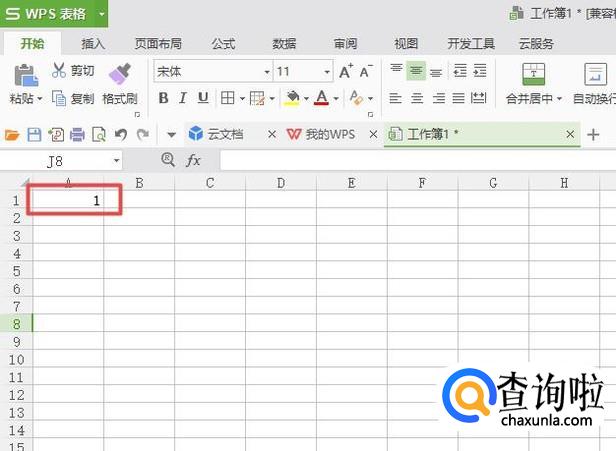Click the Cut scissors icon

[x=59, y=71]
